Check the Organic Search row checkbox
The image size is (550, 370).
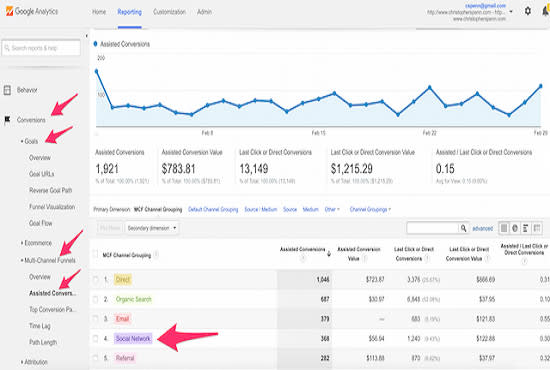(95, 299)
